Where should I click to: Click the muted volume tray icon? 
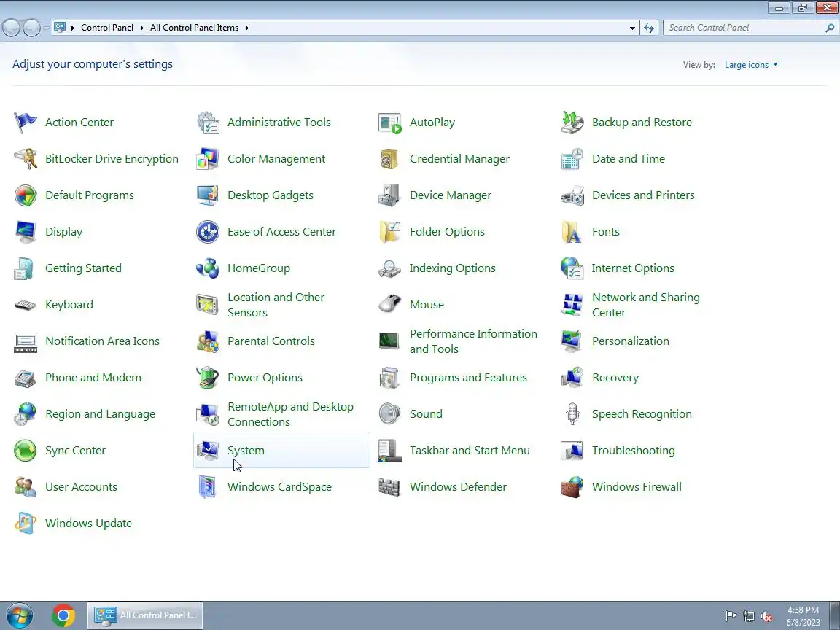coord(766,617)
